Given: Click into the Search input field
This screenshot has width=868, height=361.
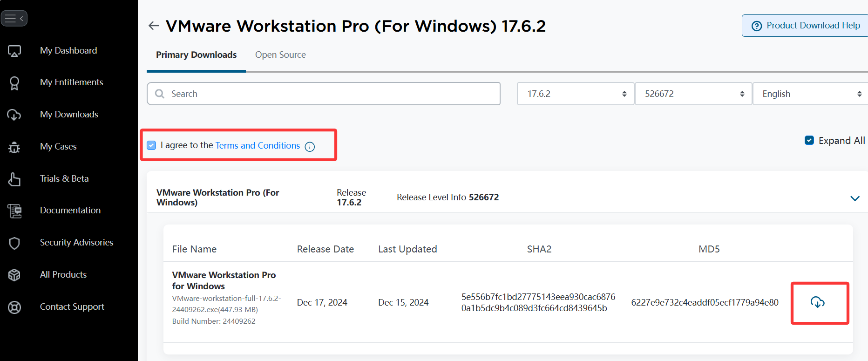Looking at the screenshot, I should click(324, 94).
